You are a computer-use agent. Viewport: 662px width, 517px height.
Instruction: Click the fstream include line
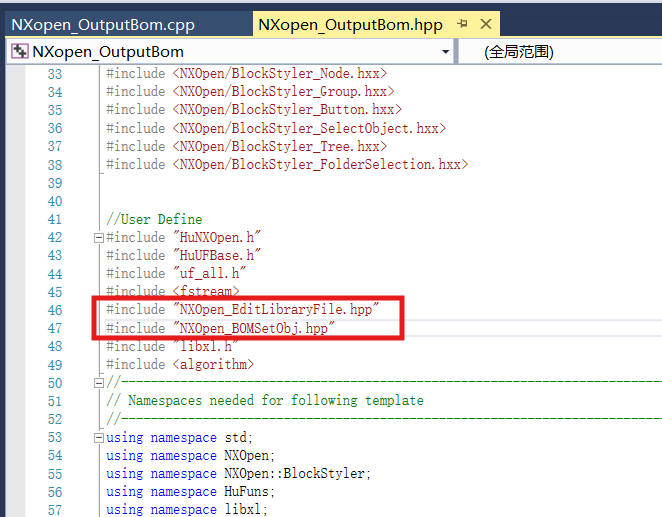(x=172, y=292)
